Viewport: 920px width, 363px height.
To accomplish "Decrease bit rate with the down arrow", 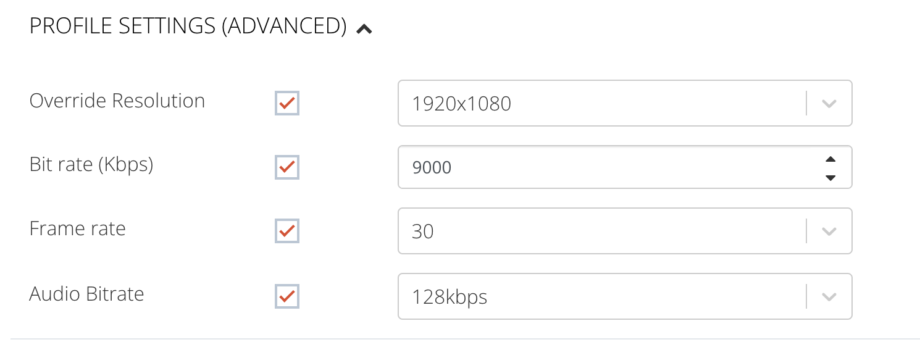I will [x=830, y=177].
